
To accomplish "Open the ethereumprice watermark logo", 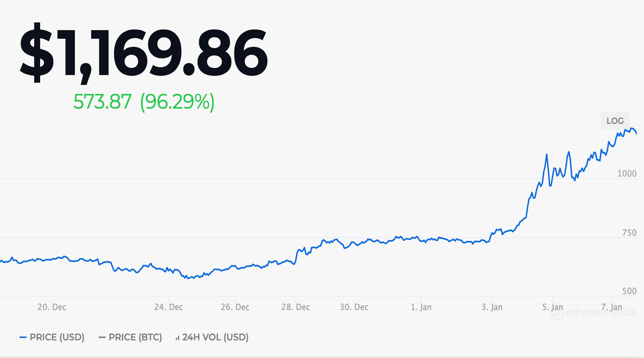I will pos(594,313).
